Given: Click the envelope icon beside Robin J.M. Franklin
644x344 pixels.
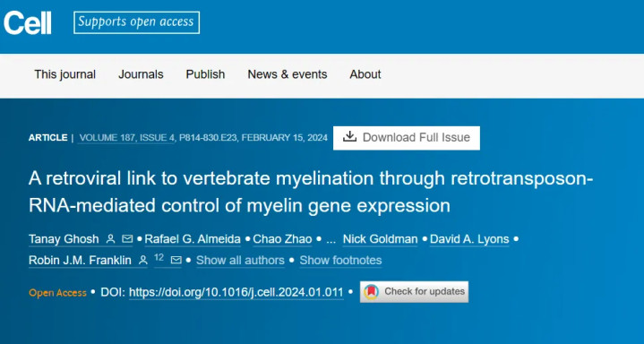Looking at the screenshot, I should click(x=176, y=260).
